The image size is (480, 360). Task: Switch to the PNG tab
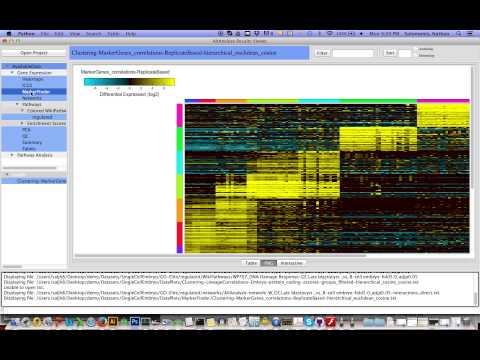tap(268, 263)
